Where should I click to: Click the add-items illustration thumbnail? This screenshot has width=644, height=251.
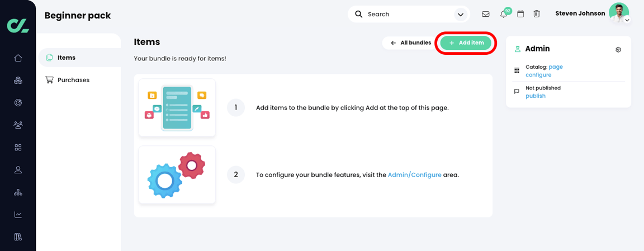tap(177, 108)
